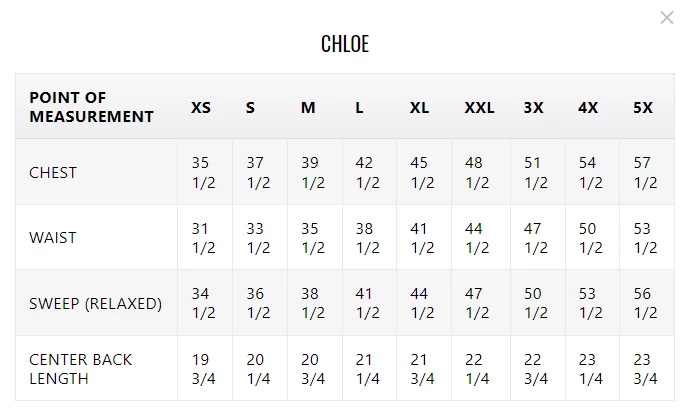Click the CHLOE chart title
This screenshot has height=416, width=691.
345,44
